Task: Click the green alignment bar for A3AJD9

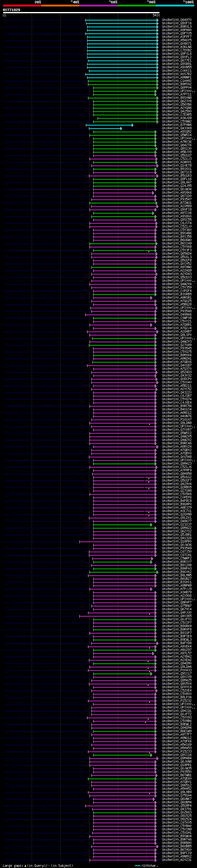Action: [x=128, y=118]
